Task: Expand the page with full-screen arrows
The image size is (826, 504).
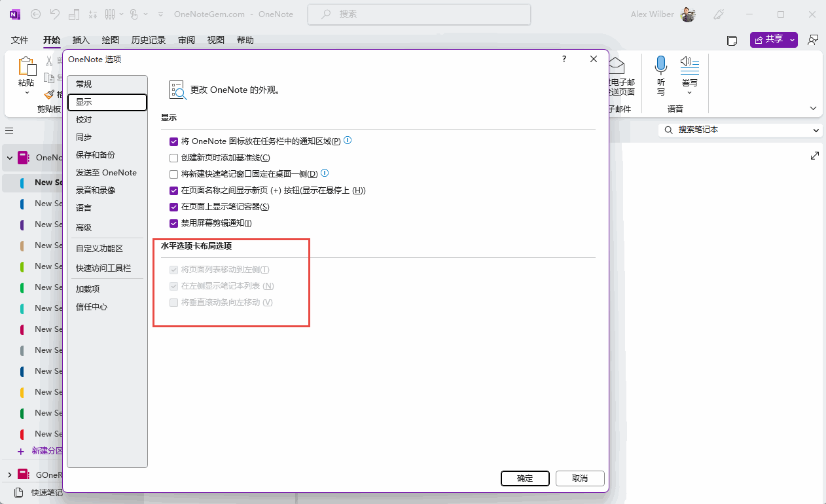Action: click(x=815, y=156)
